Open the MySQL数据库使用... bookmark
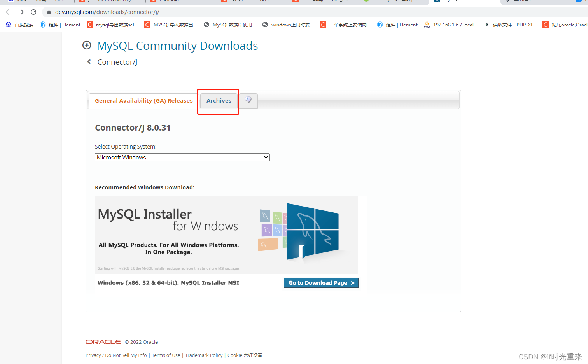The height and width of the screenshot is (364, 588). tap(230, 24)
